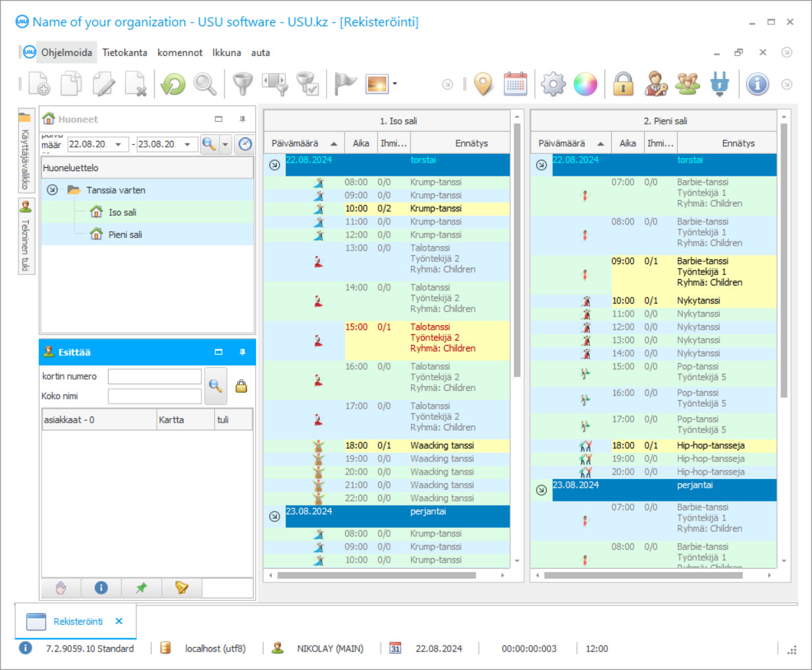Open the settings gear toolbar icon
Screen dimensions: 812x670
(x=553, y=84)
